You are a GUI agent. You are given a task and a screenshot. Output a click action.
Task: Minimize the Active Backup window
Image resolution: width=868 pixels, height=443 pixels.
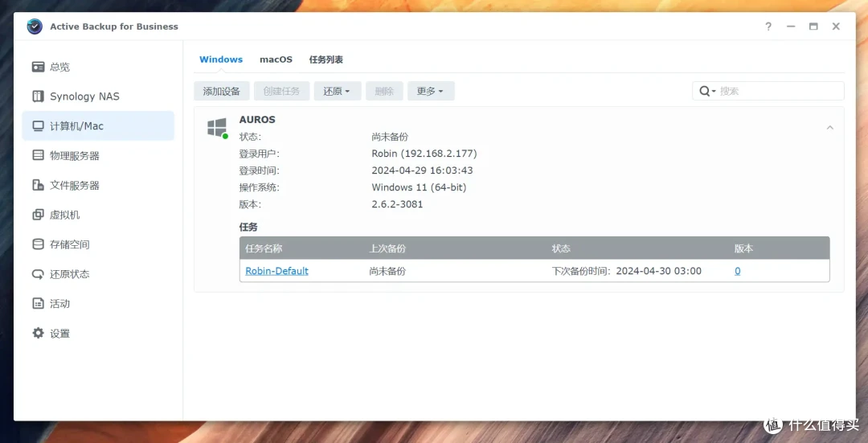pos(791,27)
